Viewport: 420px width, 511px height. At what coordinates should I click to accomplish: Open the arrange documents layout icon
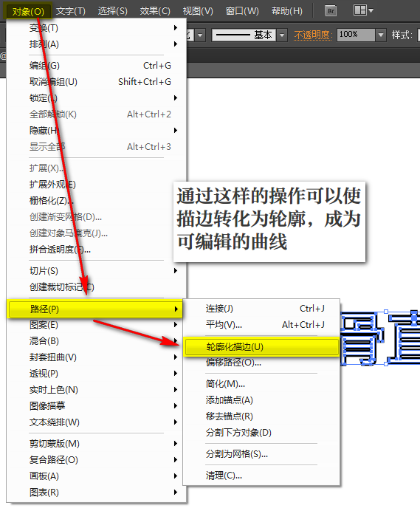(360, 10)
